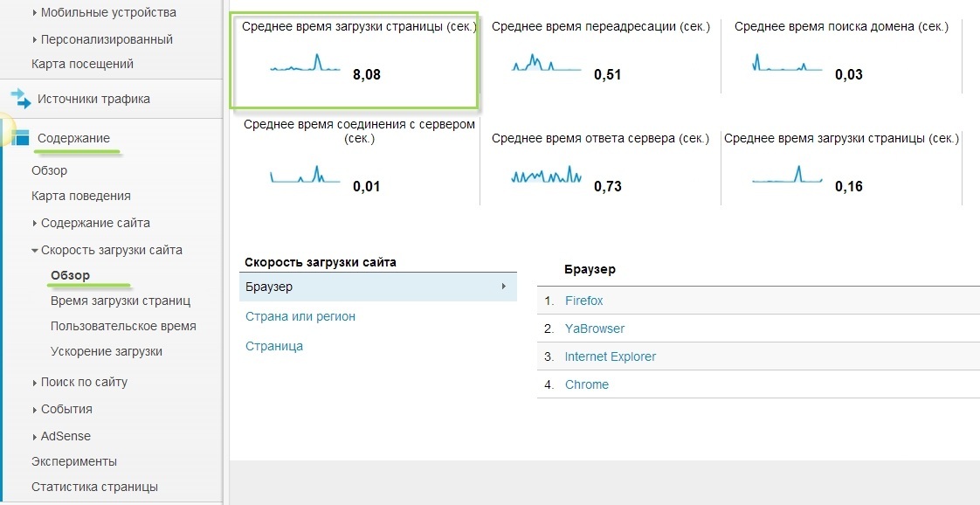Open Источники трафика section
The image size is (980, 505).
(x=93, y=99)
